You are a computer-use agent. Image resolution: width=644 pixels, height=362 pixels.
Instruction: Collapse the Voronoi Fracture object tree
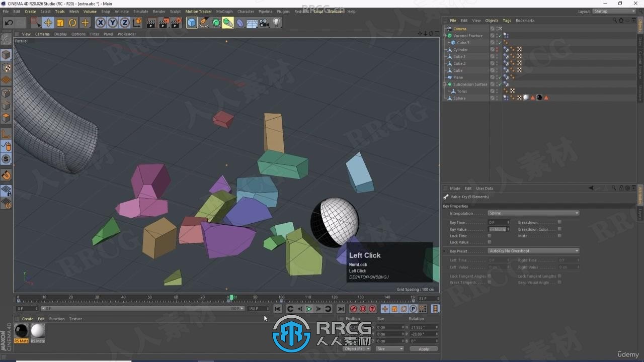click(x=444, y=36)
